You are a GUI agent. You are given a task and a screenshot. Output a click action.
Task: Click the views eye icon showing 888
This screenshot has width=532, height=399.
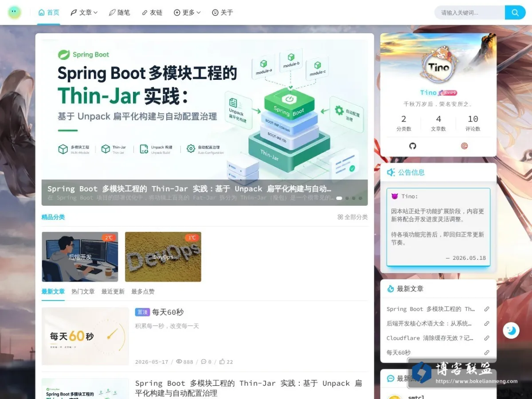179,361
